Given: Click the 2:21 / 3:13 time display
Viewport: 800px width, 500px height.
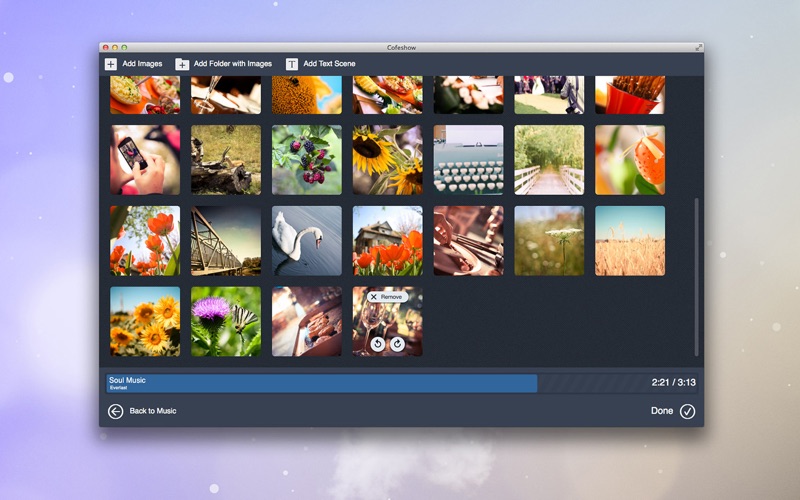Looking at the screenshot, I should 673,383.
